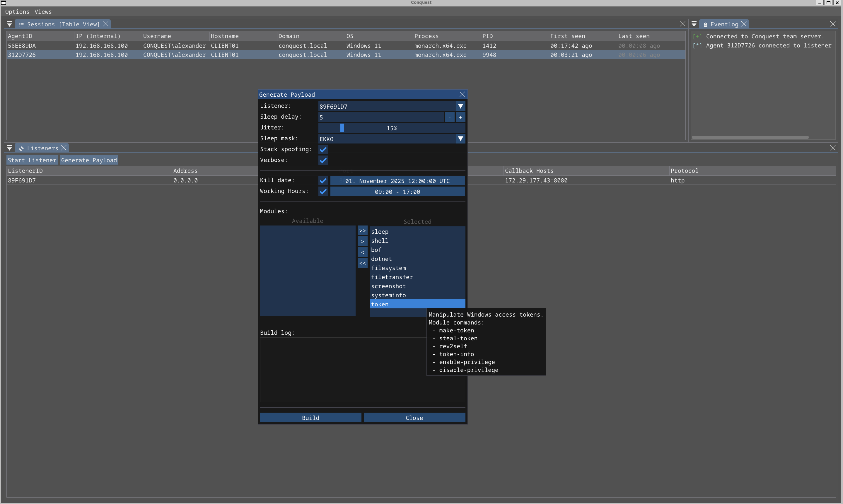Close the Generate Payload dialog with X
The image size is (843, 504).
point(462,94)
